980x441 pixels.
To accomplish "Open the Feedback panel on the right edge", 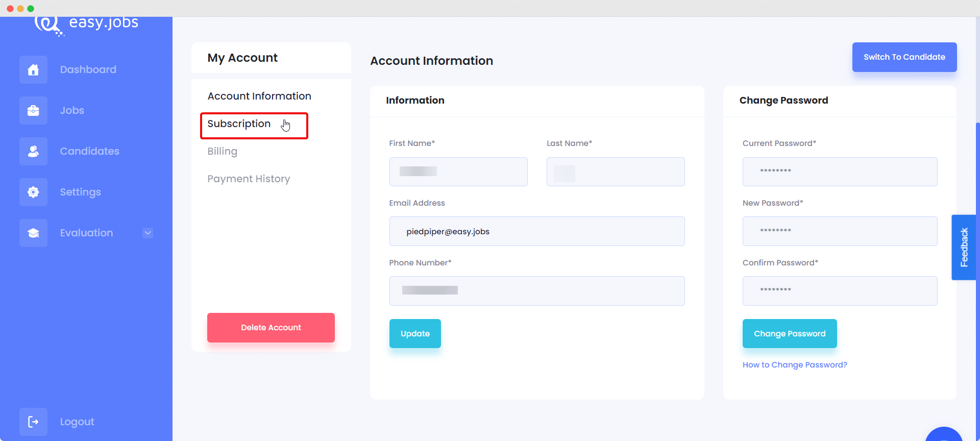I will click(x=964, y=248).
